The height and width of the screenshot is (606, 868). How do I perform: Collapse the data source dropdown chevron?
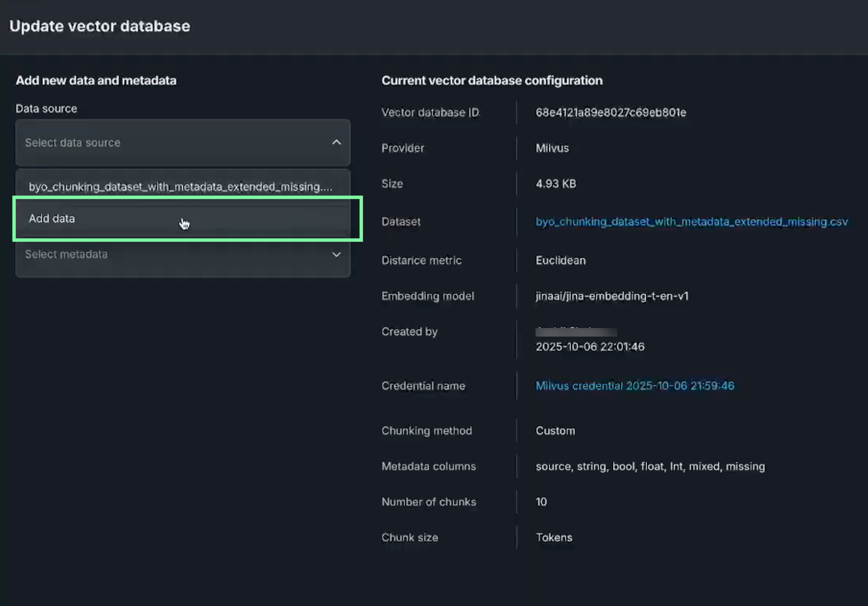(x=336, y=142)
